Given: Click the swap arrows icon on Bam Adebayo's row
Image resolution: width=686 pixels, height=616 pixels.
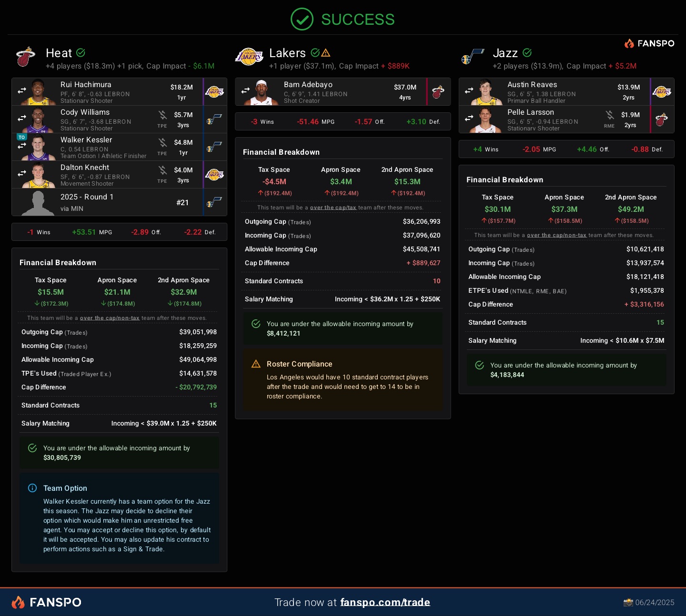Looking at the screenshot, I should [245, 90].
